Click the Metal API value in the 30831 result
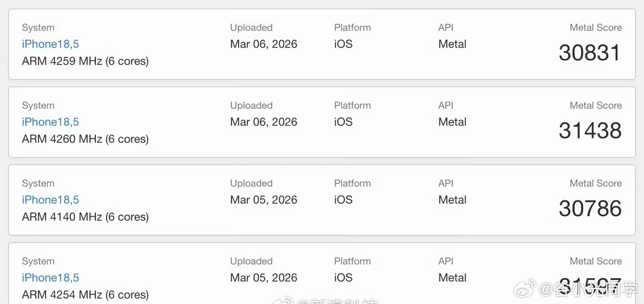Viewport: 644px width, 304px height. 452,44
